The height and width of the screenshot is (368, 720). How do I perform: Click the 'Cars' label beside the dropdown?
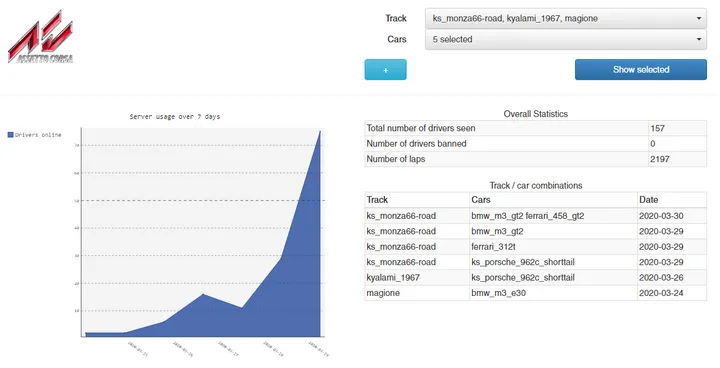click(x=397, y=40)
